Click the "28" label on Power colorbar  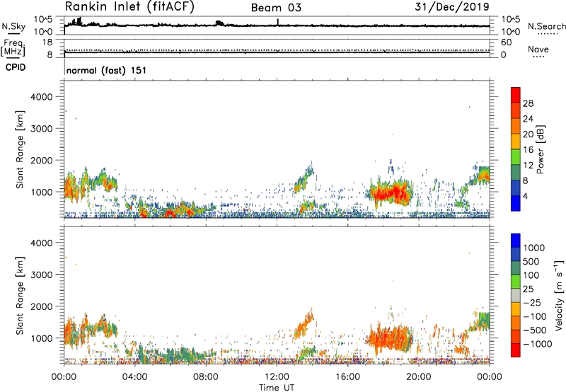click(x=528, y=103)
